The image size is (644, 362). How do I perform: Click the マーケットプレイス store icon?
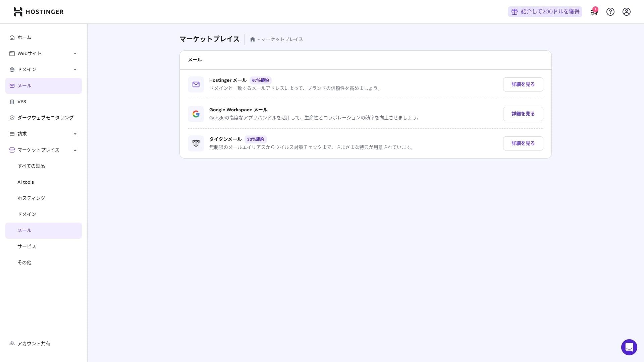[12, 150]
